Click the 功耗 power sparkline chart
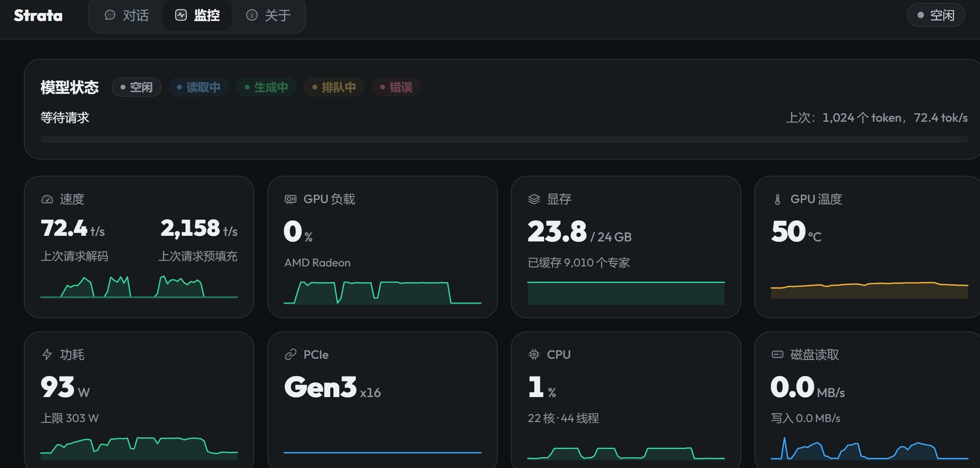980x468 pixels. [139, 448]
